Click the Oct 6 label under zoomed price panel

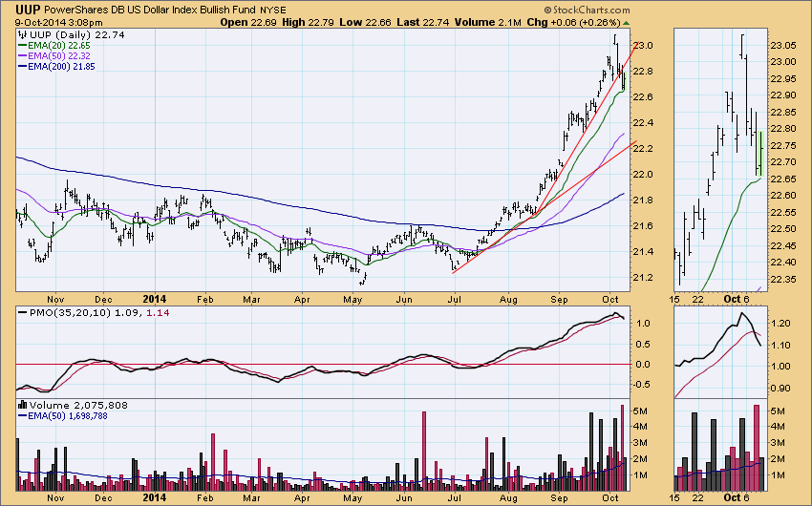pos(737,299)
